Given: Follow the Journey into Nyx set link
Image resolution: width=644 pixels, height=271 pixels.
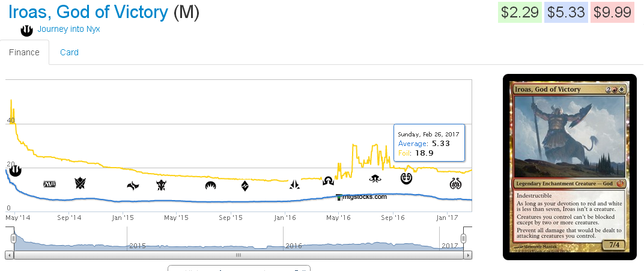Looking at the screenshot, I should pos(68,29).
